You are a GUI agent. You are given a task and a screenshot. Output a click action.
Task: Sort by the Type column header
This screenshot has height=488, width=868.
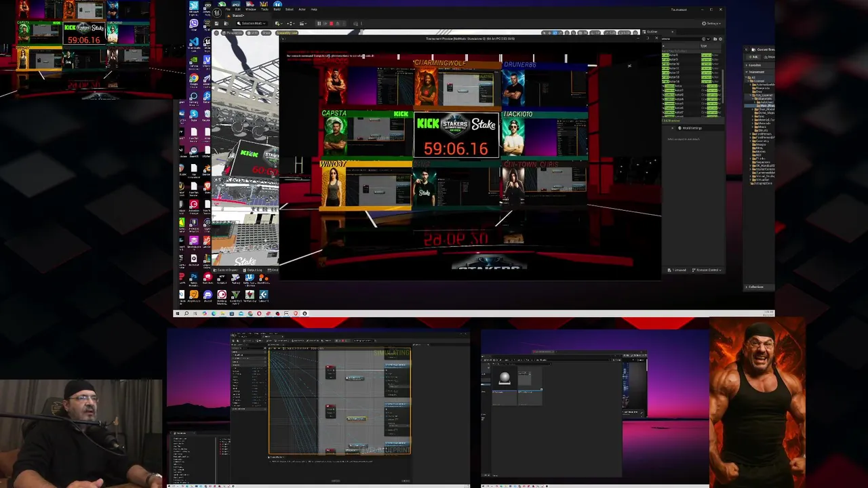(704, 46)
